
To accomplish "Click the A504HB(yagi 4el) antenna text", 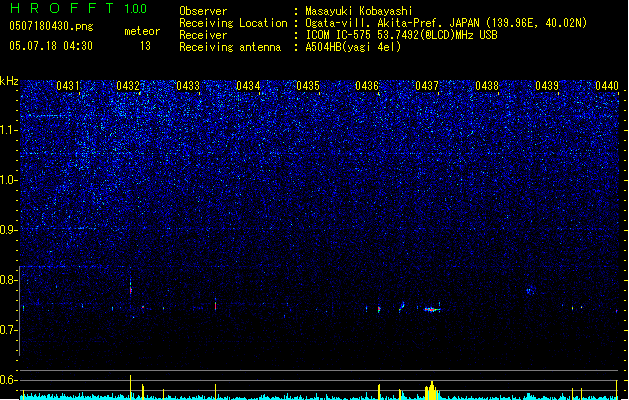I will 353,47.
